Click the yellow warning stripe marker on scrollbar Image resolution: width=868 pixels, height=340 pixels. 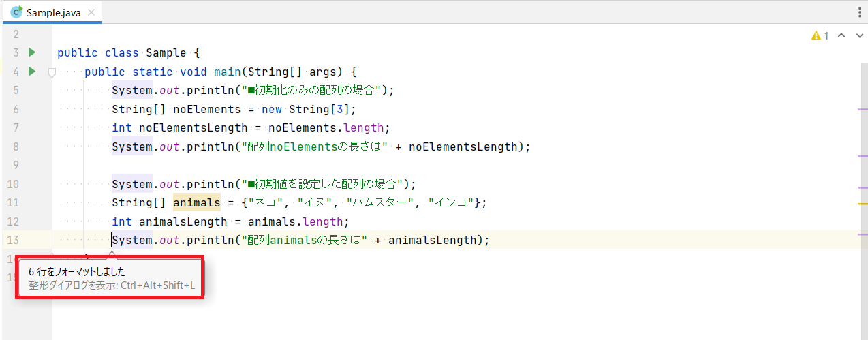pyautogui.click(x=863, y=204)
